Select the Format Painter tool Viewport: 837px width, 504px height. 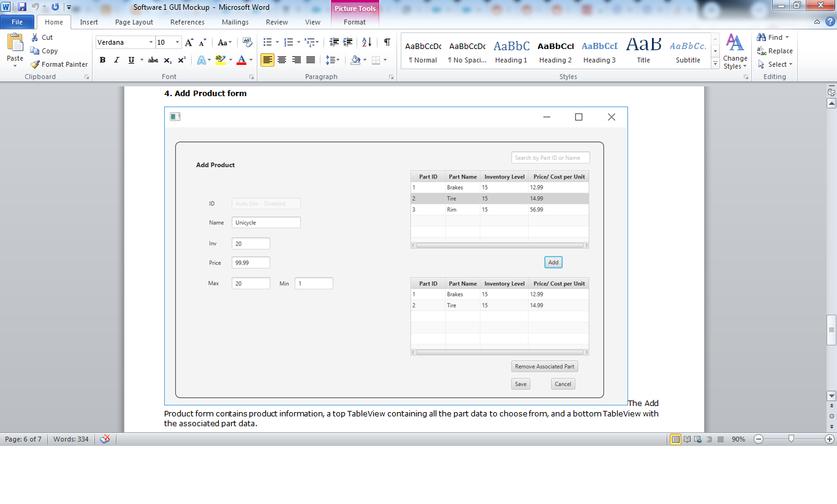pyautogui.click(x=59, y=64)
